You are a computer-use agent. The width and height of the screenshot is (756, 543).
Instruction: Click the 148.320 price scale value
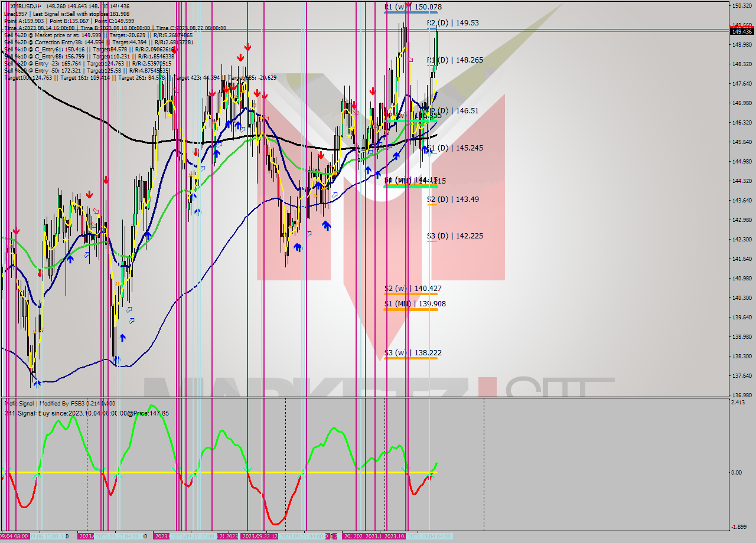click(x=742, y=64)
